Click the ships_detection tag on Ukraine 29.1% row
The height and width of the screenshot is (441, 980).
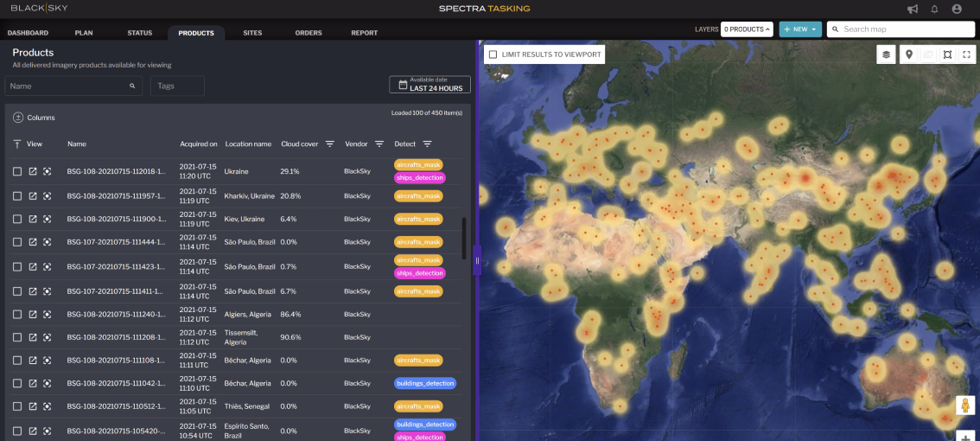(420, 177)
